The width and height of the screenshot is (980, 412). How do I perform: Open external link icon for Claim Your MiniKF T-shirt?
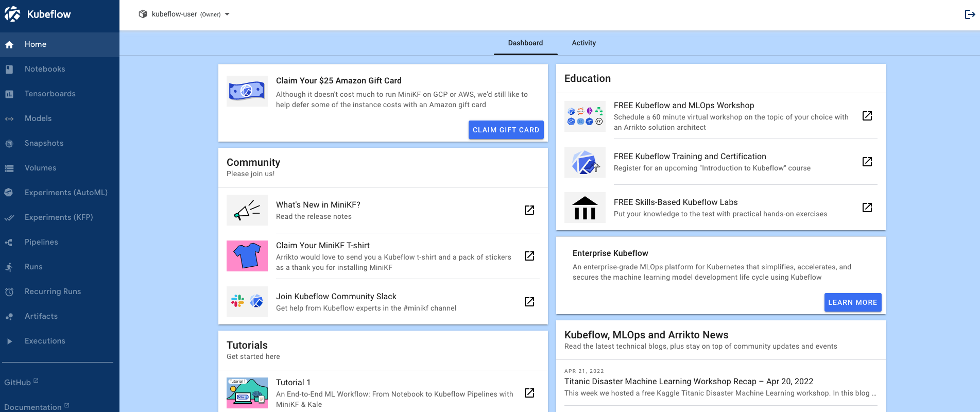(529, 256)
